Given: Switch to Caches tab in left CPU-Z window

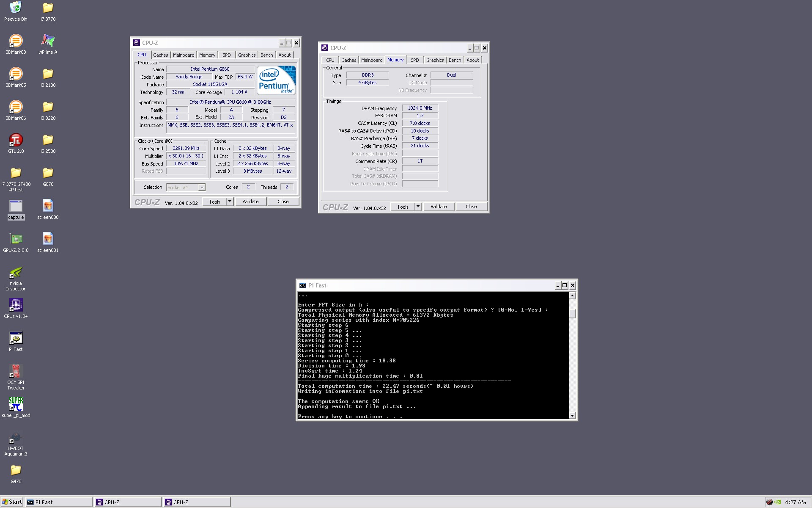Looking at the screenshot, I should pos(160,55).
